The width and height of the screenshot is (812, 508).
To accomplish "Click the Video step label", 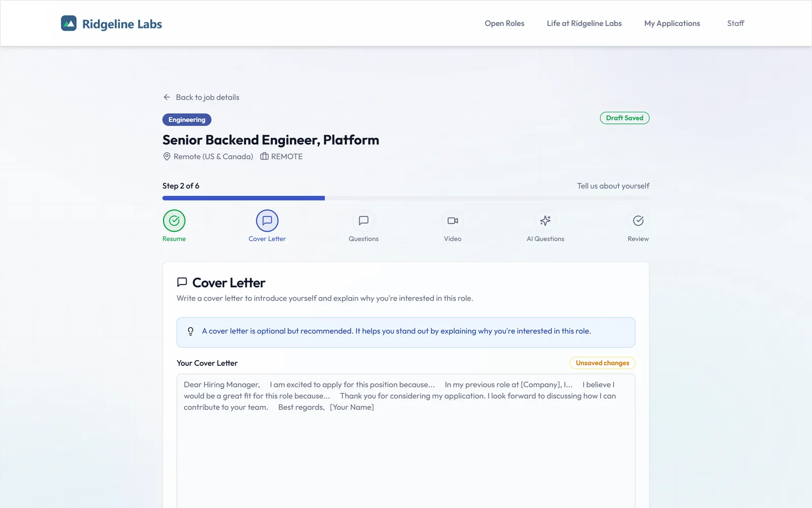I will [x=453, y=239].
